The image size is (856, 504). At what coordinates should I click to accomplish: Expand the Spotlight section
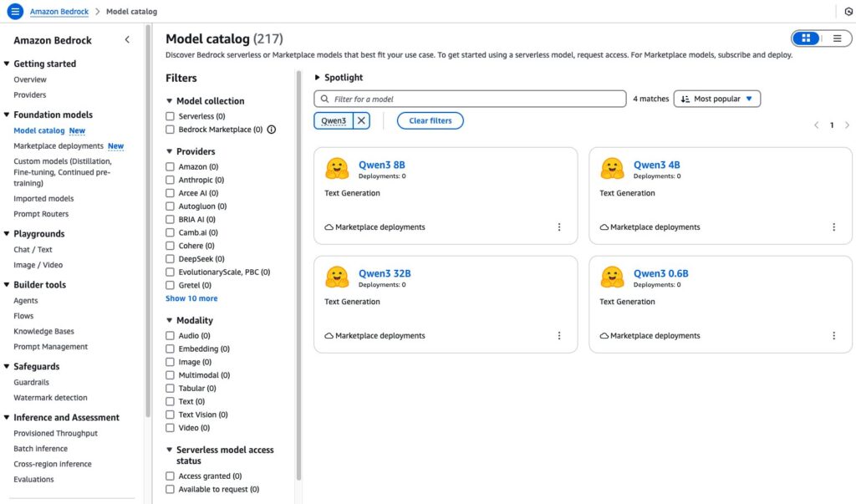point(318,78)
